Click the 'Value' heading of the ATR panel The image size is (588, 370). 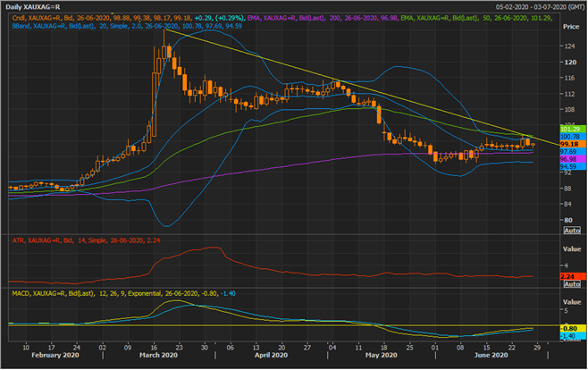tap(572, 249)
